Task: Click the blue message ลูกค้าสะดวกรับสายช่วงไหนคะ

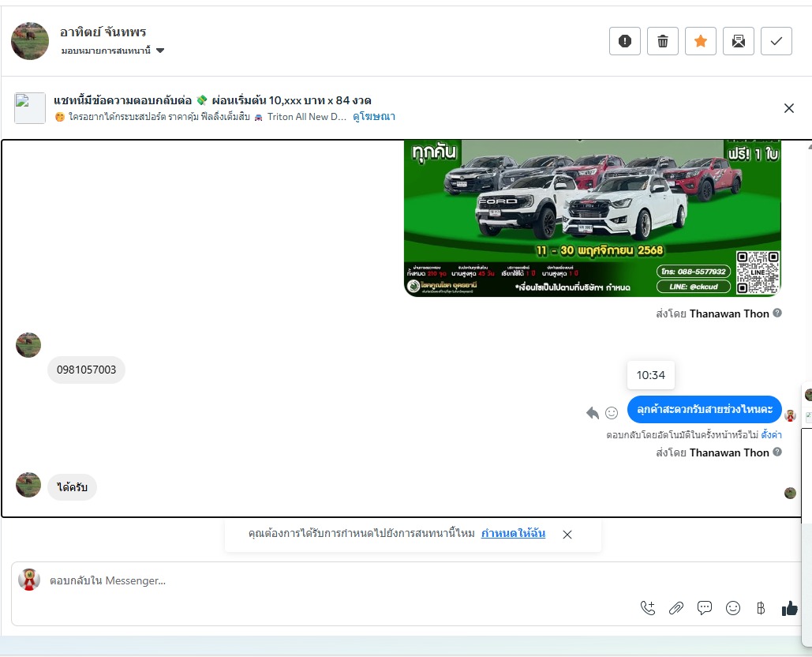Action: (704, 409)
